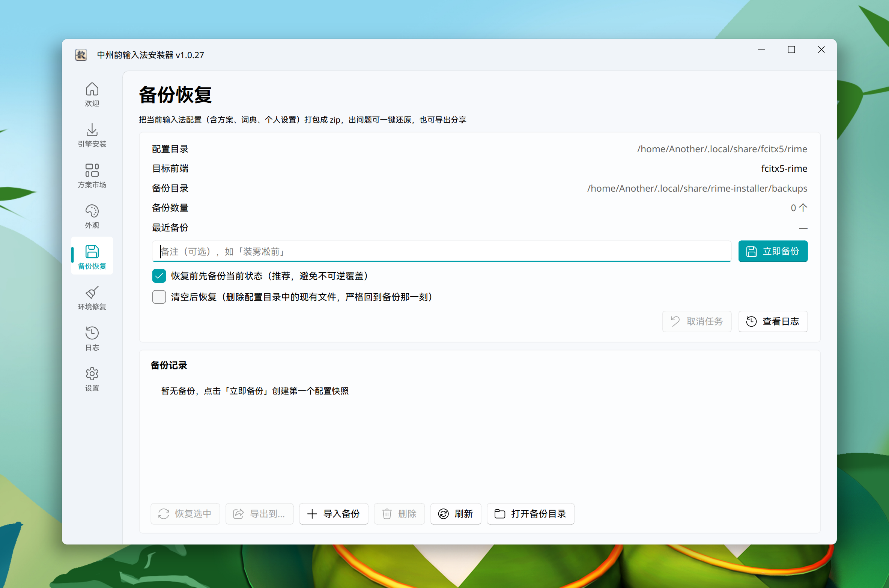Click the 备份记录 section heading
Viewport: 889px width, 588px height.
pos(169,365)
